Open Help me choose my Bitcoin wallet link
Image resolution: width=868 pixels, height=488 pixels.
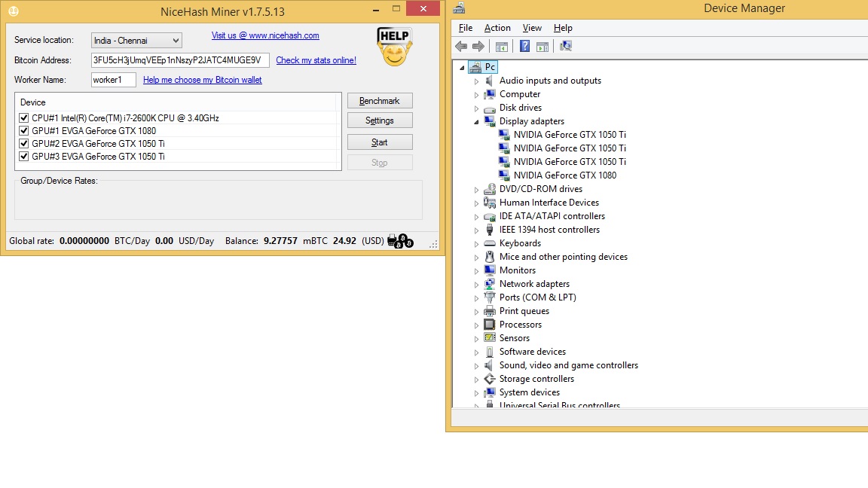(x=203, y=80)
